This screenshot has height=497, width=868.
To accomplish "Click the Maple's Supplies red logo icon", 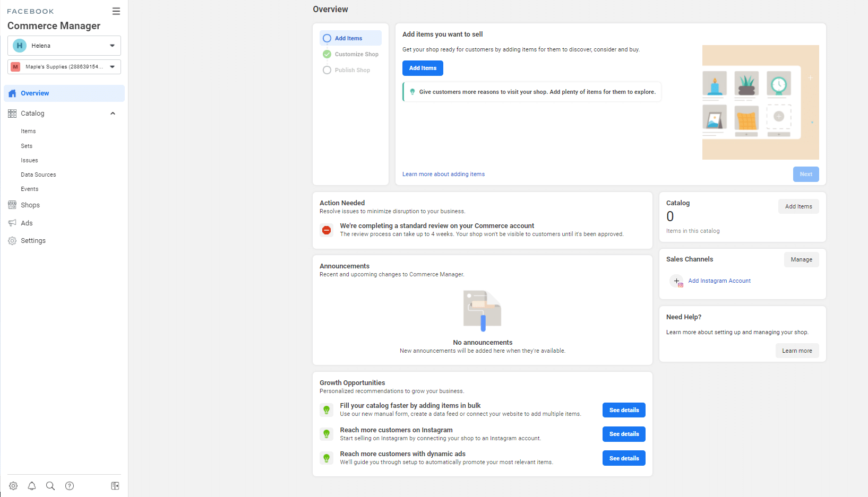I will click(15, 67).
